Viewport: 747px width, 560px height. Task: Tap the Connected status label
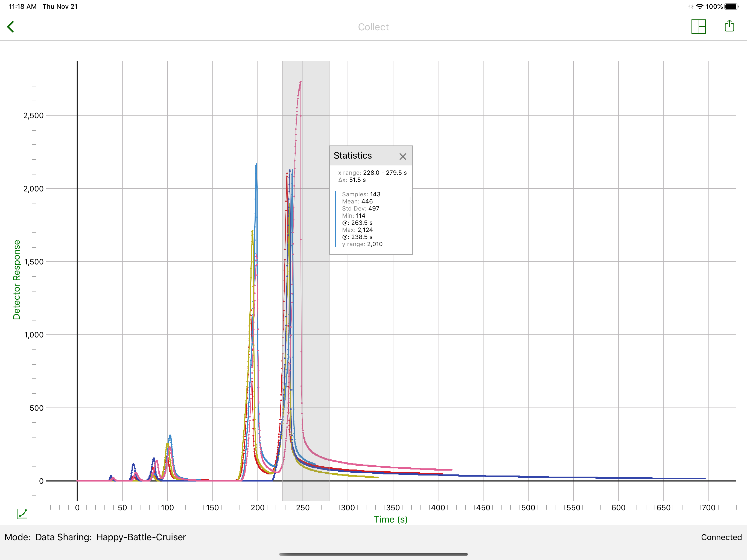pos(721,537)
